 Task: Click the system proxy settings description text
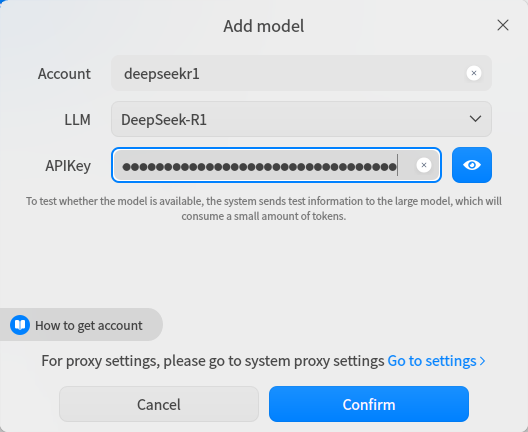click(212, 361)
